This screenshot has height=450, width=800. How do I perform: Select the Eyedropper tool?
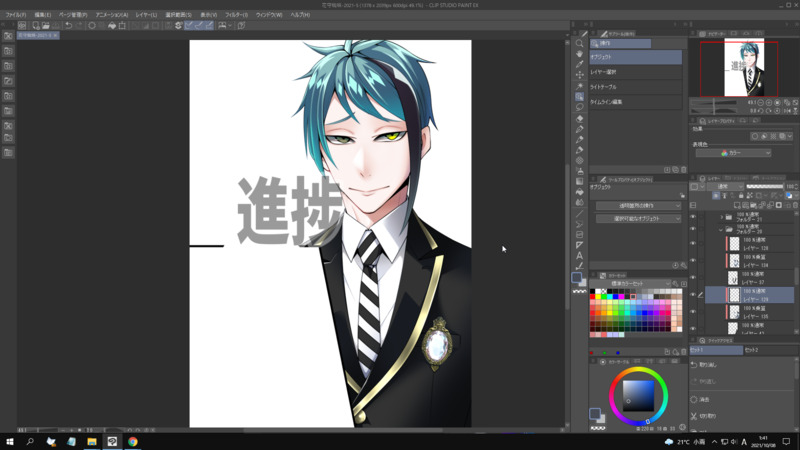(580, 64)
